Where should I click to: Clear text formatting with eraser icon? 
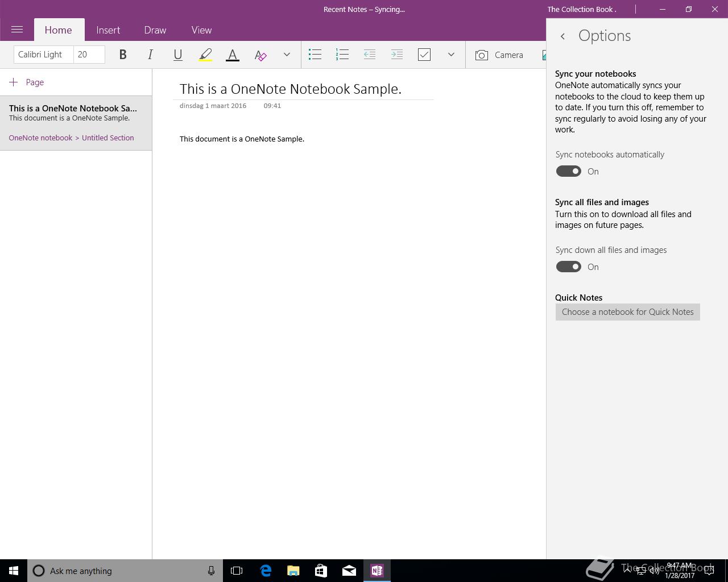click(x=260, y=55)
